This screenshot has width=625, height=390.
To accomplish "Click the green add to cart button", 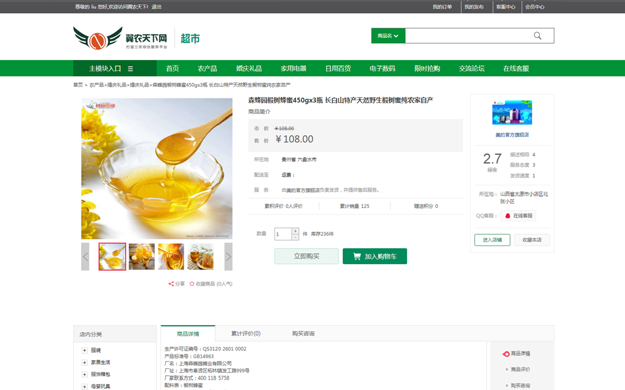I will tap(375, 256).
